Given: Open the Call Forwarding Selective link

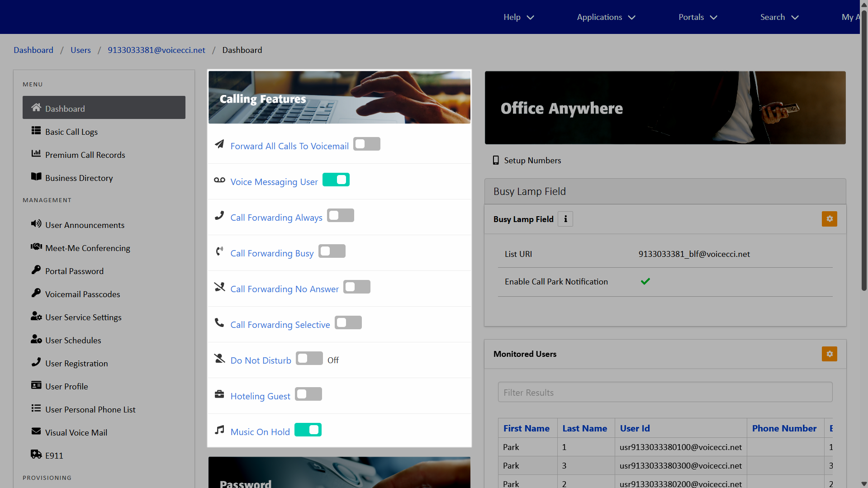Looking at the screenshot, I should coord(280,325).
